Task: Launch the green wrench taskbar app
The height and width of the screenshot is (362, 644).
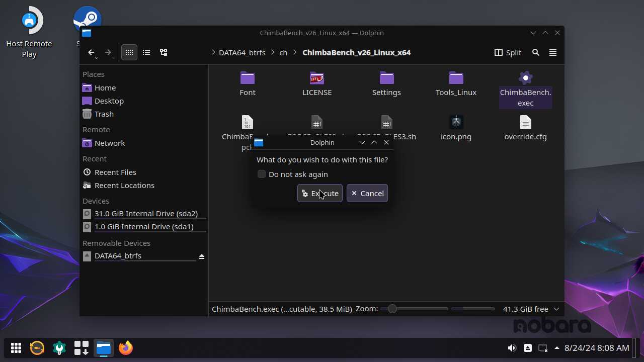Action: coord(59,348)
